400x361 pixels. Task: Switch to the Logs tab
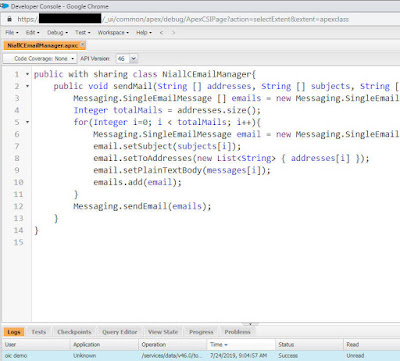(14, 332)
